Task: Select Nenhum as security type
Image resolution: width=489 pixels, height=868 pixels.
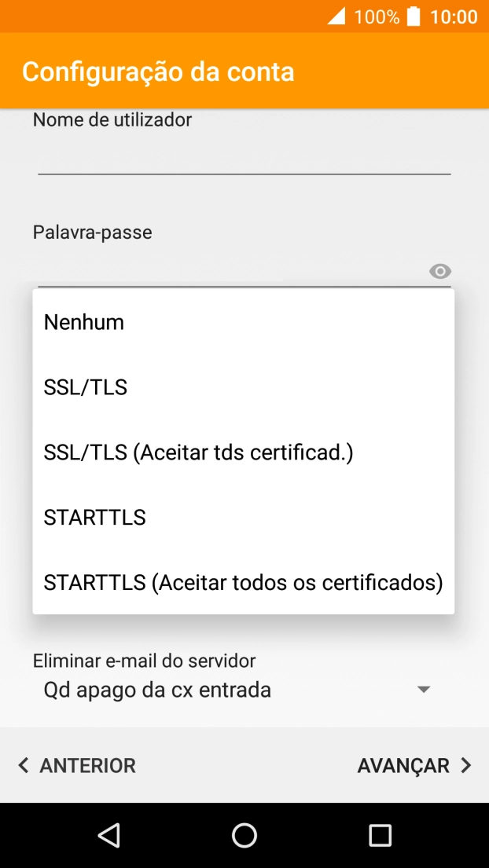Action: [84, 321]
